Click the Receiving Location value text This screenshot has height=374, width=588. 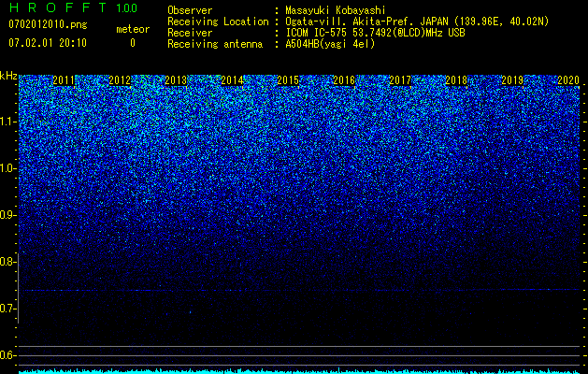[417, 22]
